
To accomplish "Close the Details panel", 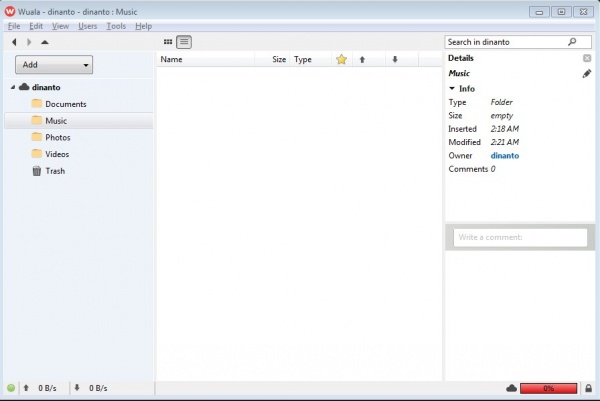I will click(x=587, y=58).
